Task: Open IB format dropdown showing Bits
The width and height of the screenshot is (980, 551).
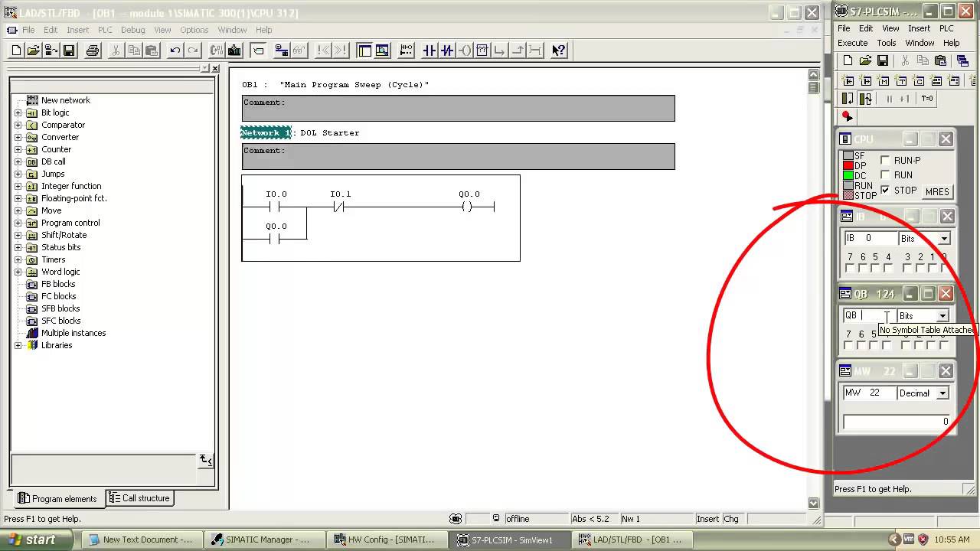Action: (943, 239)
